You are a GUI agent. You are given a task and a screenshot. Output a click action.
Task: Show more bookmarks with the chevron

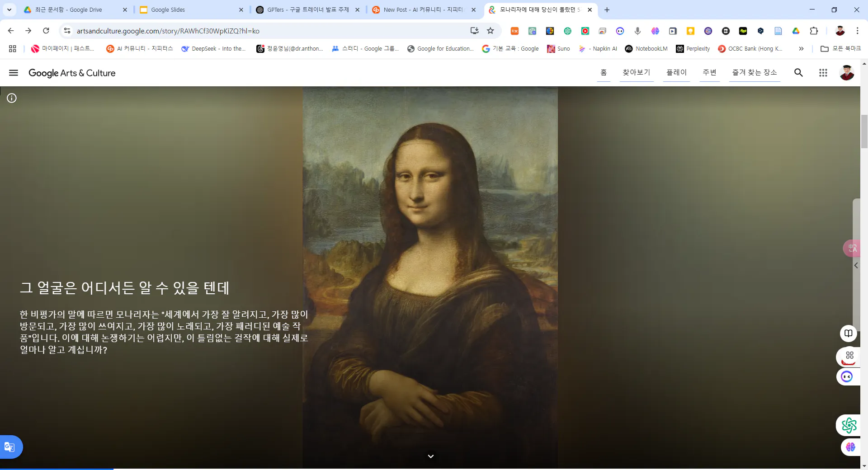801,48
